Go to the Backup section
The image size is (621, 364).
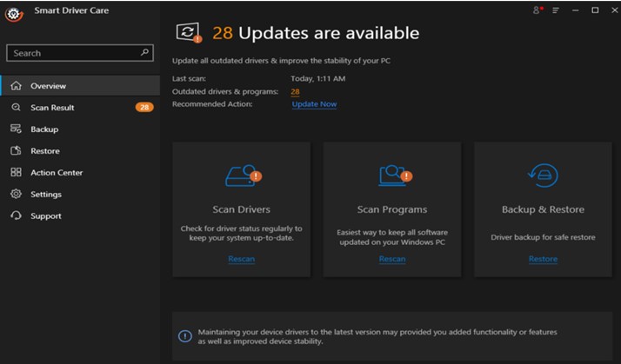pyautogui.click(x=80, y=129)
